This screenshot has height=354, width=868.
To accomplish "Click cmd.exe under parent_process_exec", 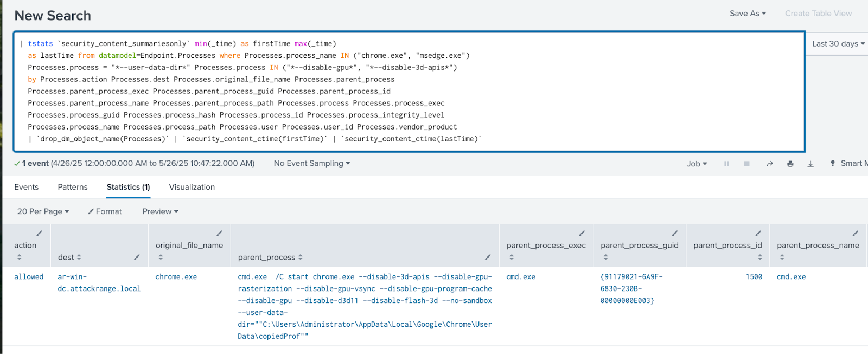I will pyautogui.click(x=521, y=277).
